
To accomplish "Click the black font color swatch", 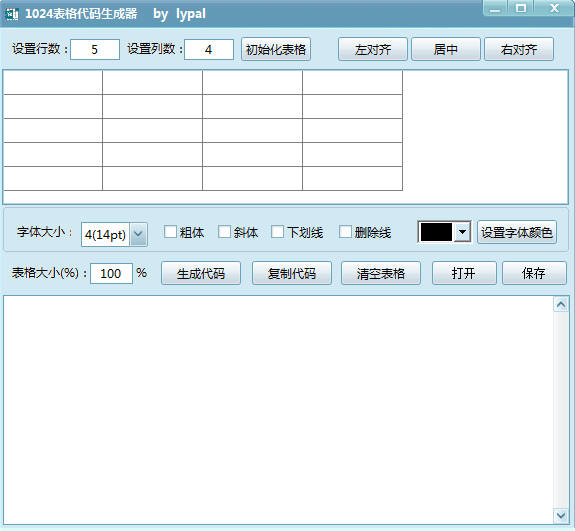I will click(x=436, y=232).
